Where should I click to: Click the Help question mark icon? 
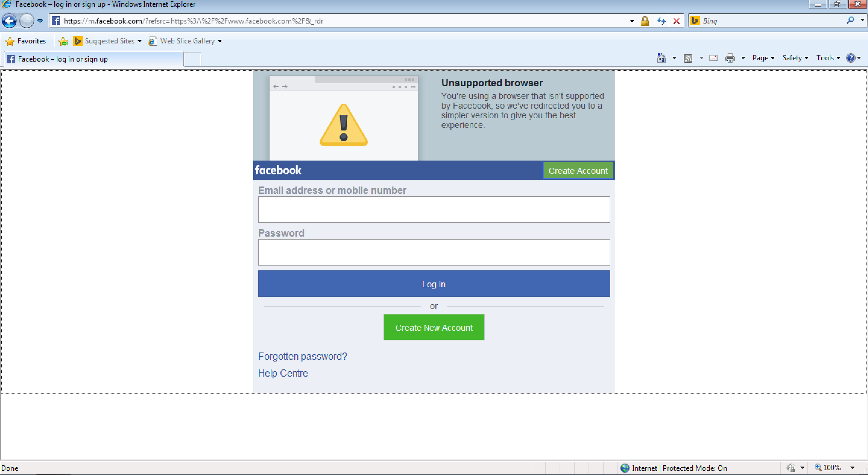click(x=851, y=58)
